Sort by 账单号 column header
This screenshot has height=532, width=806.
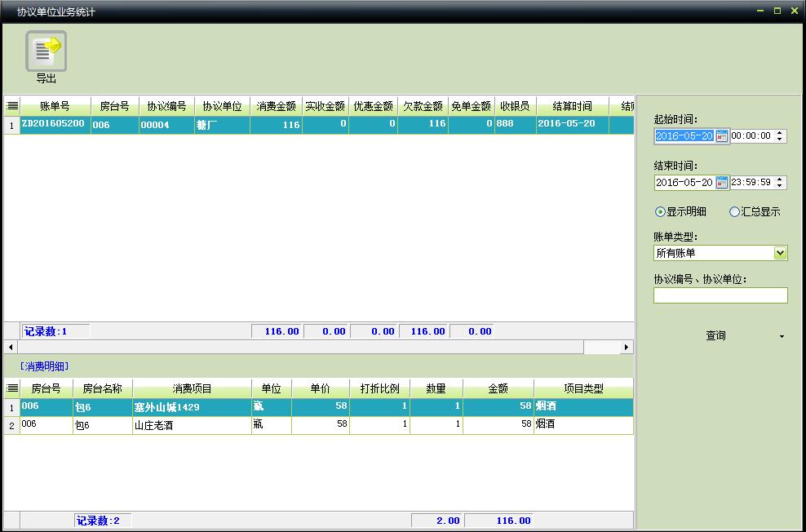[x=55, y=106]
